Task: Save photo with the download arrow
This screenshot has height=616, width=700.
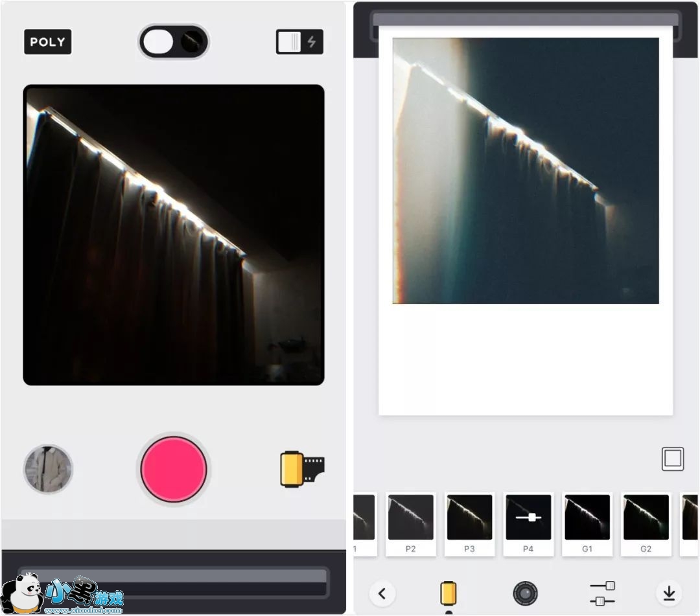Action: (x=669, y=594)
